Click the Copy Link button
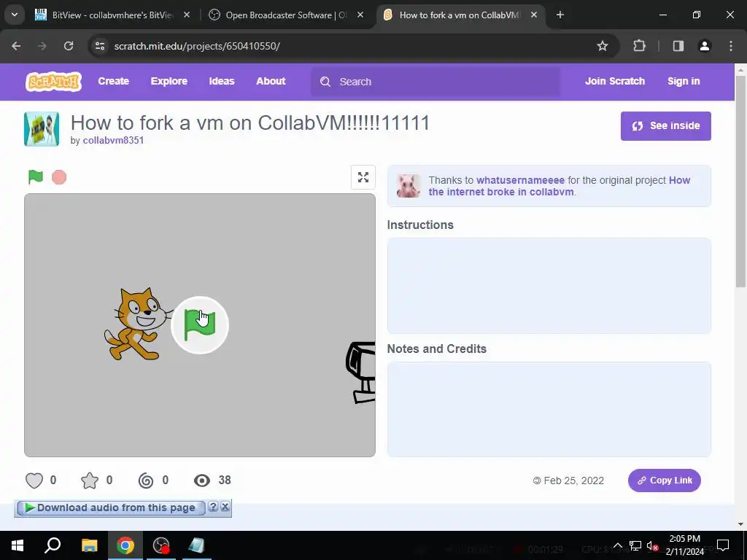Screen dimensions: 747x560 pos(664,481)
